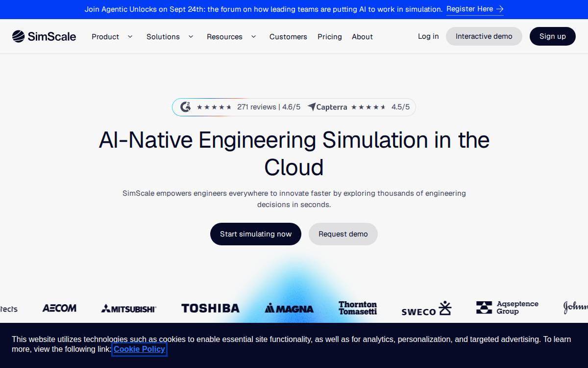Click the Capterra logo in reviews badge

(x=327, y=107)
